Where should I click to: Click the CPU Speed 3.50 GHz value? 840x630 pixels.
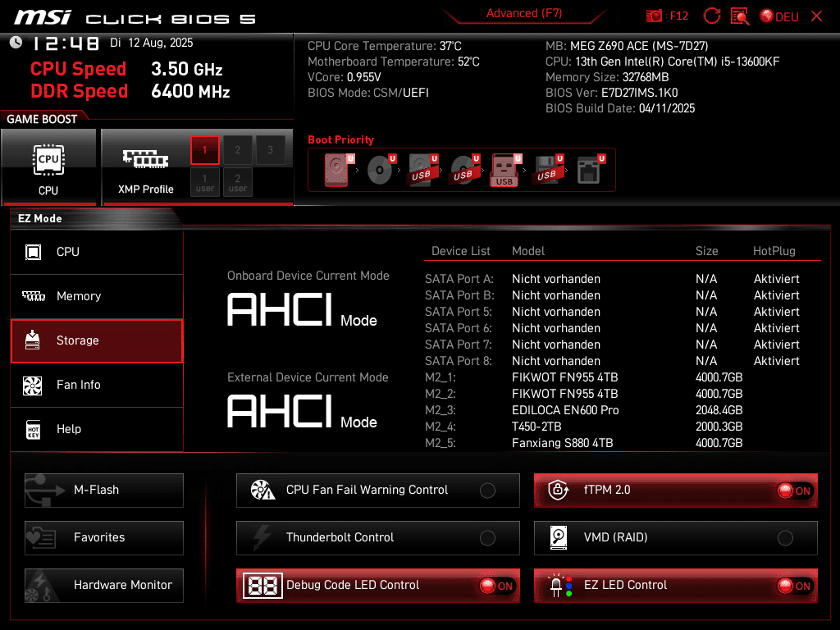tap(187, 69)
